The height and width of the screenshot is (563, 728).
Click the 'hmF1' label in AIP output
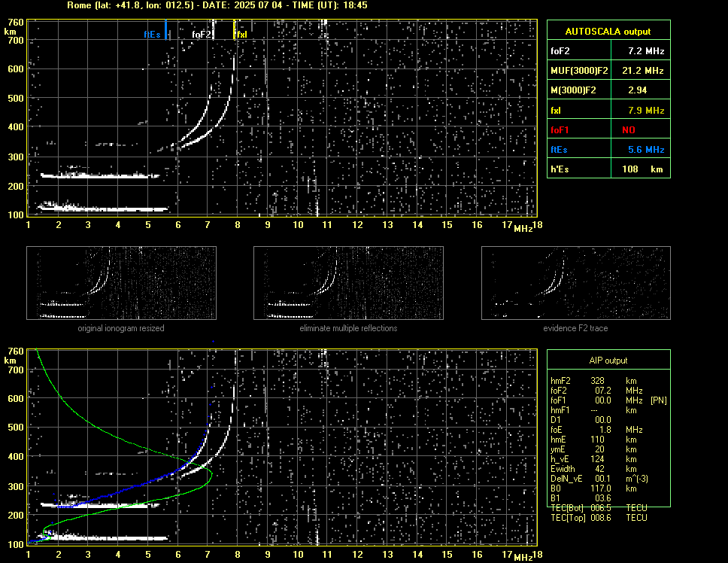point(560,410)
